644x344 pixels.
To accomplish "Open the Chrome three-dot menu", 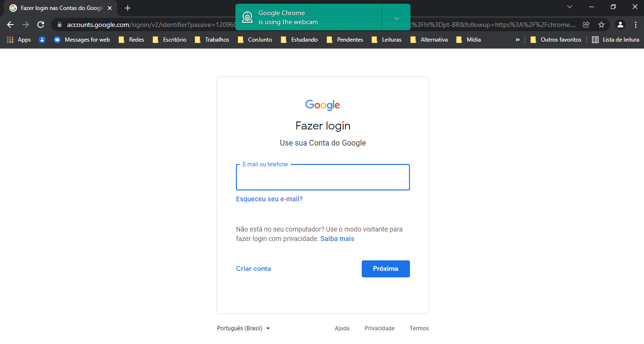I will (635, 25).
